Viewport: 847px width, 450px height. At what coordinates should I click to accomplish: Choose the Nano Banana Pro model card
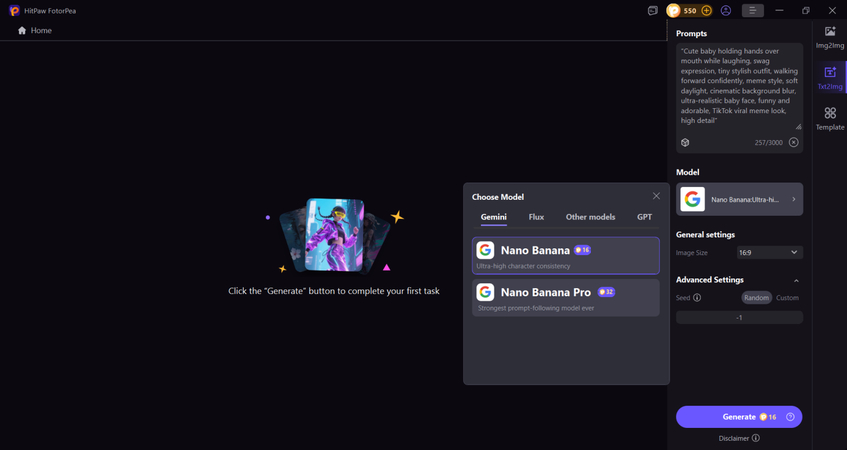(566, 298)
